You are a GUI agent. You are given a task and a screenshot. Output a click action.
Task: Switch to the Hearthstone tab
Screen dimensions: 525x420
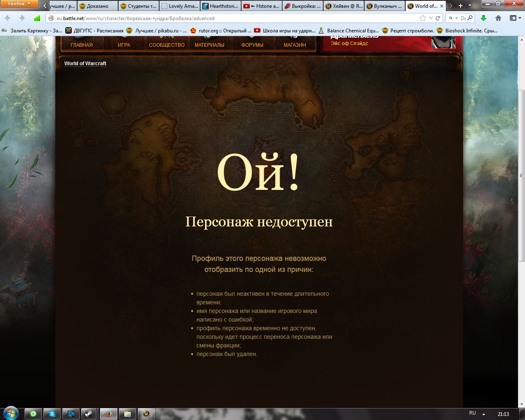point(220,6)
